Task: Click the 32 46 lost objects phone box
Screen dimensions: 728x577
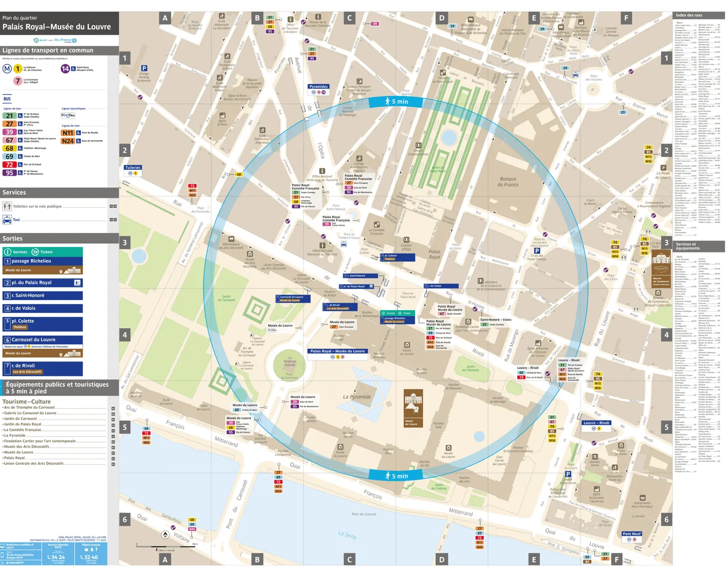Action: (x=90, y=554)
